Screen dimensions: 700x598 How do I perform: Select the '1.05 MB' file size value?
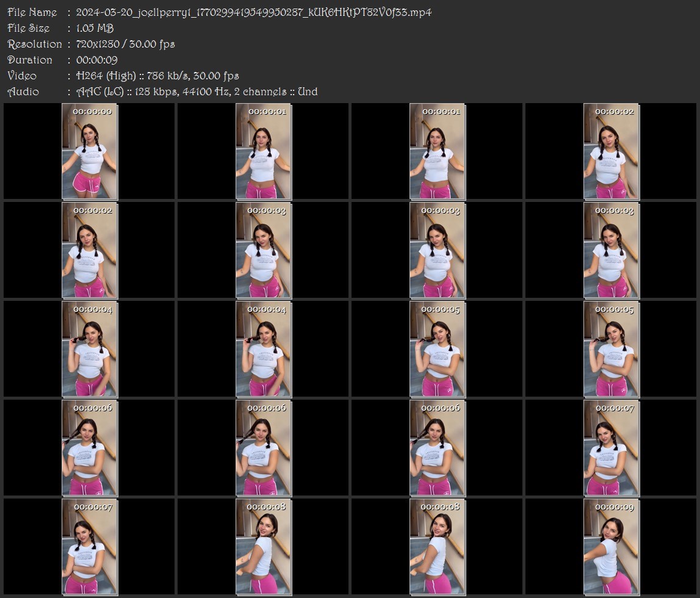click(95, 28)
